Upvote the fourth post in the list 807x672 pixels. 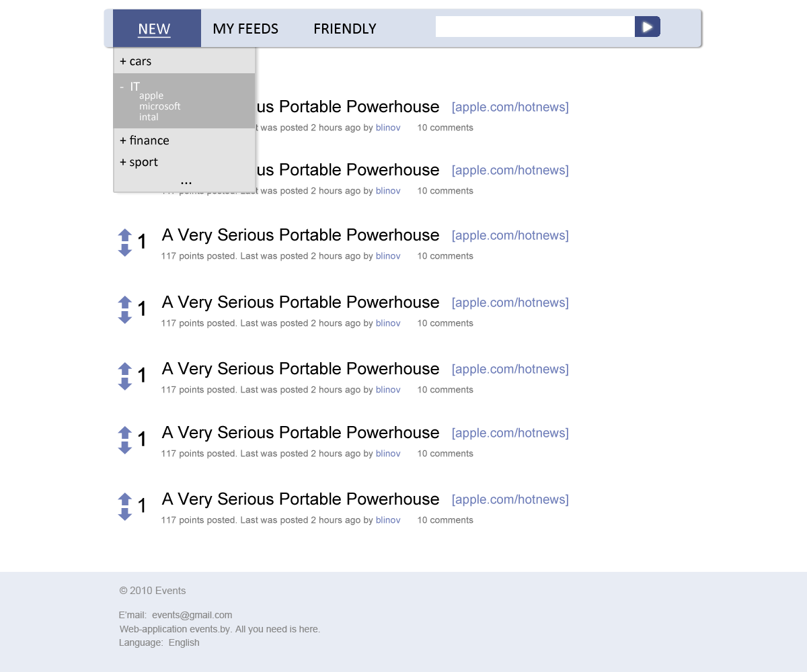pos(125,302)
